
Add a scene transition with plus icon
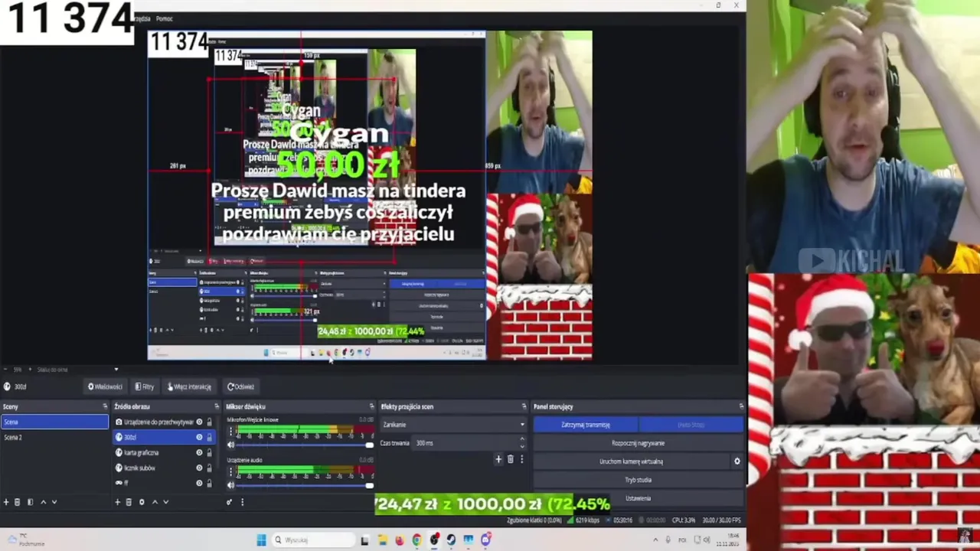pyautogui.click(x=498, y=459)
